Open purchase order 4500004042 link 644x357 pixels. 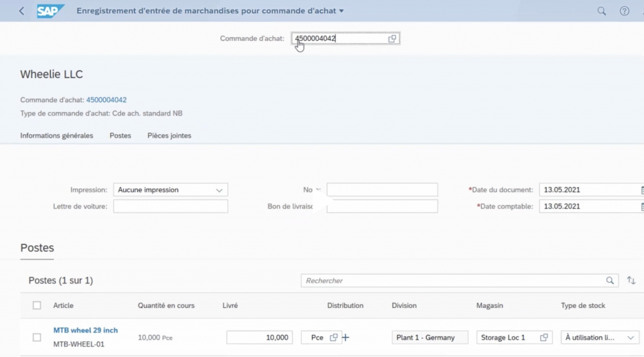pyautogui.click(x=106, y=100)
